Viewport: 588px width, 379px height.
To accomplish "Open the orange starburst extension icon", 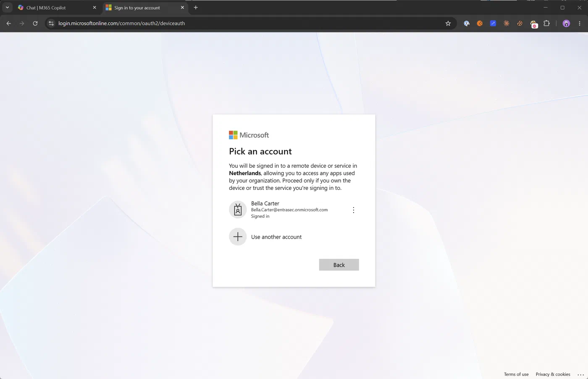I will (507, 24).
